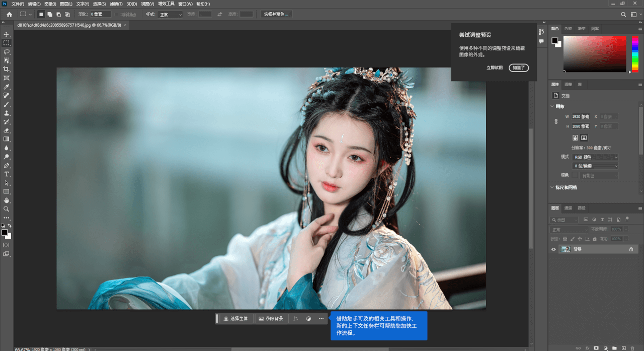The width and height of the screenshot is (644, 351).
Task: Select the Zoom tool in toolbar
Action: (x=7, y=209)
